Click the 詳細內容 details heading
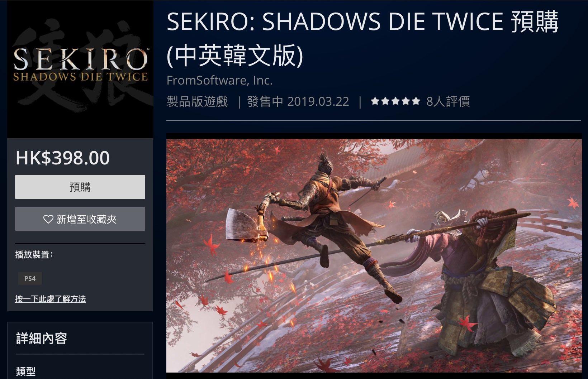The width and height of the screenshot is (588, 379). point(42,338)
